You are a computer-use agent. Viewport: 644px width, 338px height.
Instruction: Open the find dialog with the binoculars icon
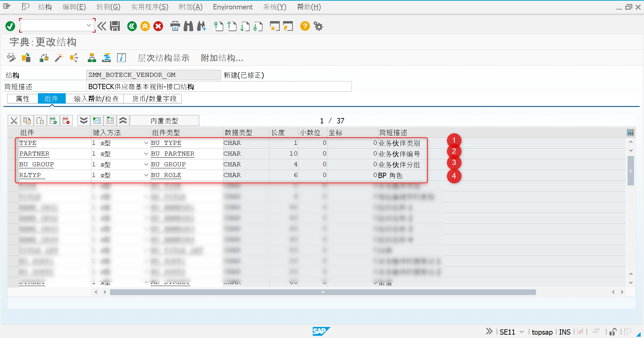click(188, 26)
